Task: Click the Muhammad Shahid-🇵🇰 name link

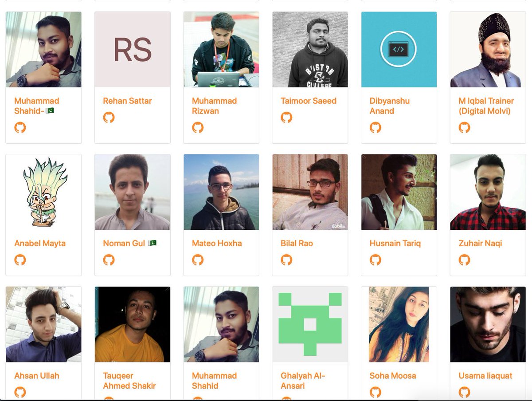Action: pyautogui.click(x=36, y=106)
